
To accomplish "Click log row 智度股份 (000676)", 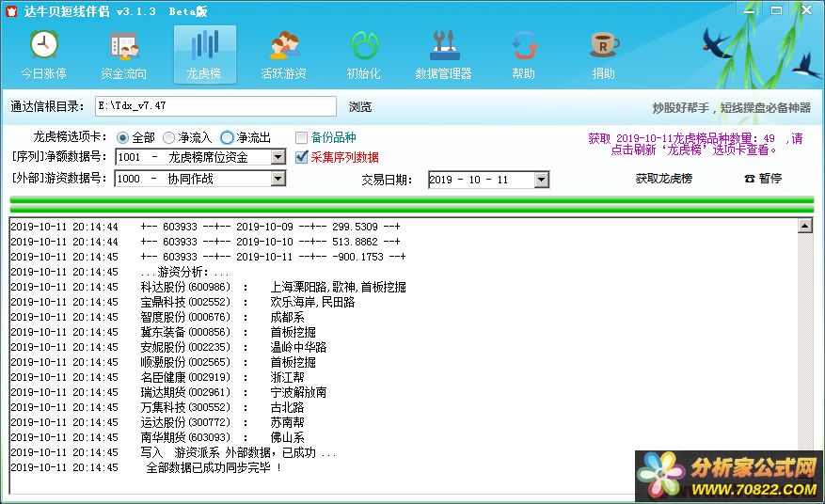I will pos(157,317).
